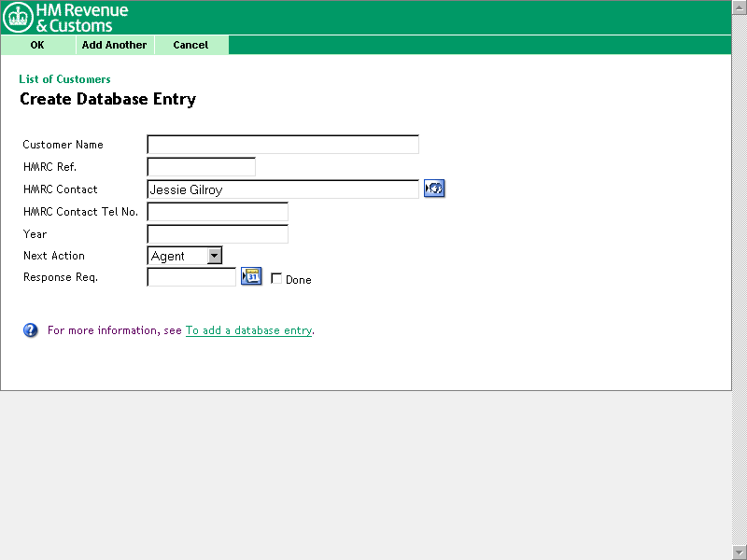Open the HMRC Contact lookup icon

click(433, 189)
